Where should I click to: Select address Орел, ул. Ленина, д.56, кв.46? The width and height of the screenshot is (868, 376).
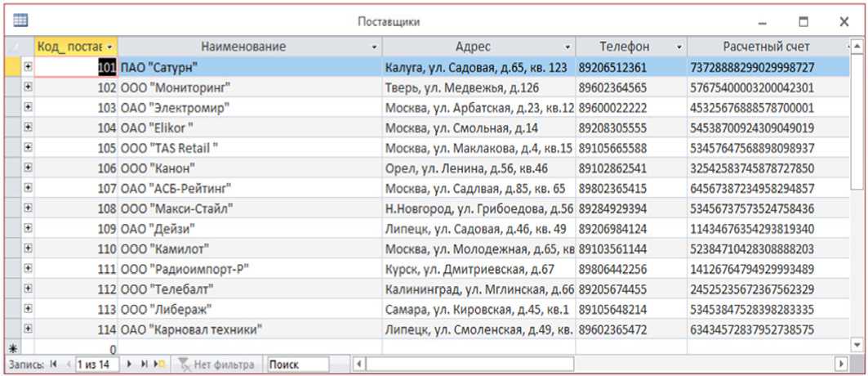coord(479,168)
